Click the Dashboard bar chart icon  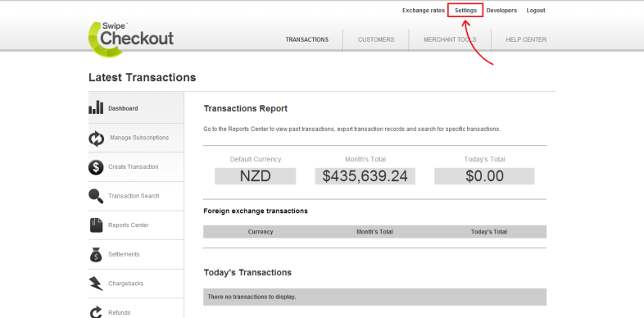[96, 107]
